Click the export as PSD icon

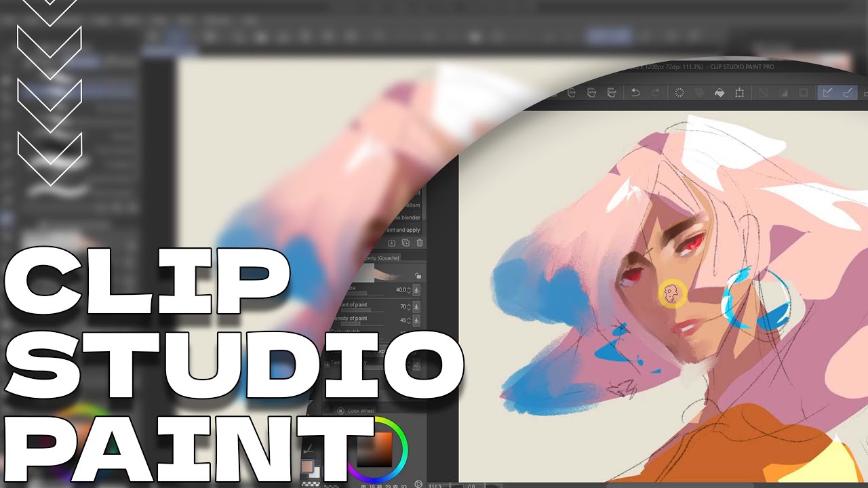tap(612, 93)
